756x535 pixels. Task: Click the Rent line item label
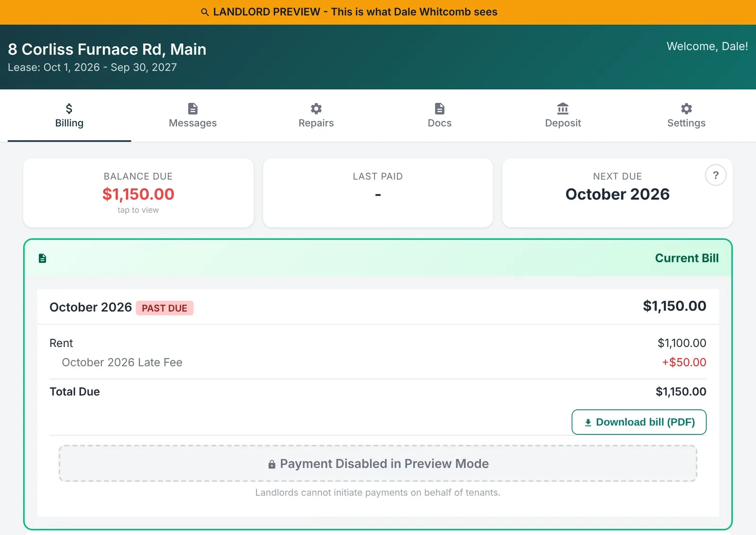point(61,343)
